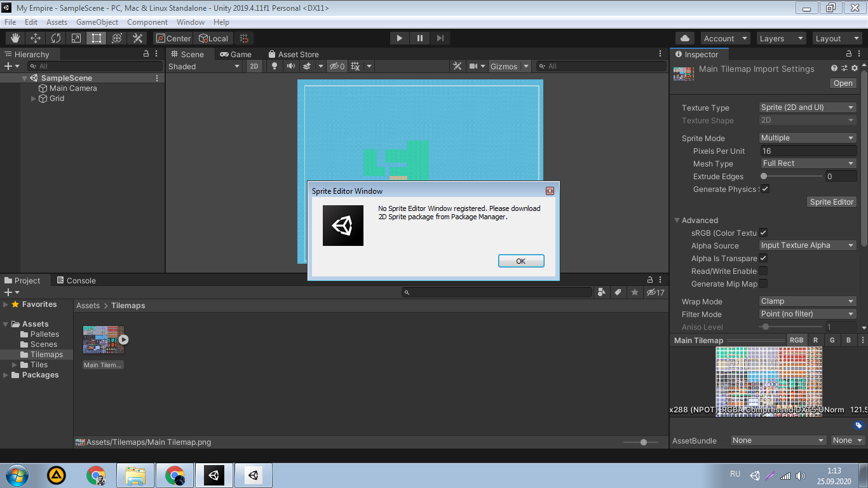Image resolution: width=868 pixels, height=488 pixels.
Task: Enable Read/Write Enabled checkbox
Action: pyautogui.click(x=763, y=271)
